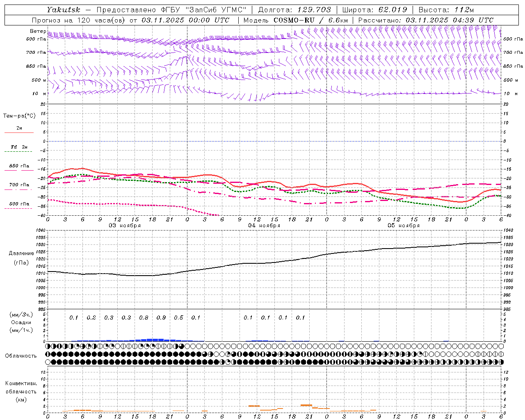Click the "(км)" unit label under convective cloudiness

pos(21,400)
